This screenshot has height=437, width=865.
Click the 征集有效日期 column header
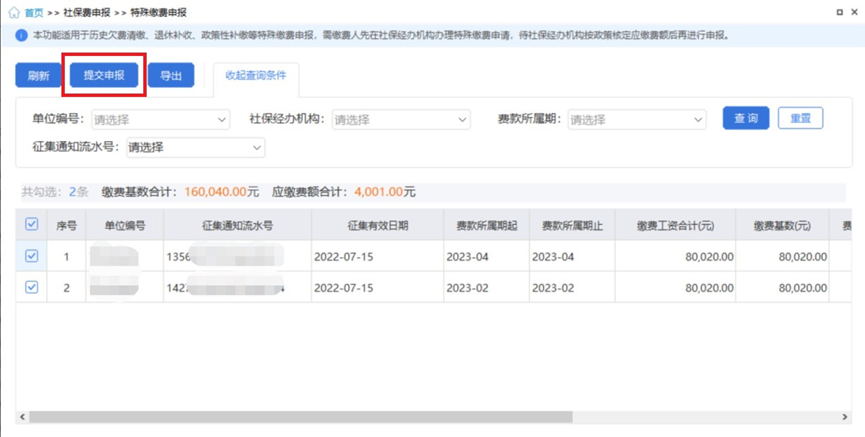click(377, 225)
